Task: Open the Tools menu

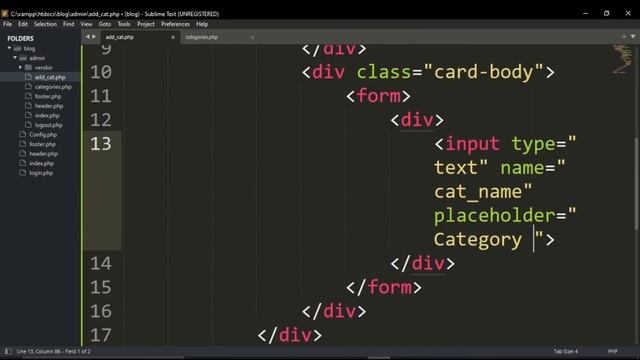Action: click(124, 24)
